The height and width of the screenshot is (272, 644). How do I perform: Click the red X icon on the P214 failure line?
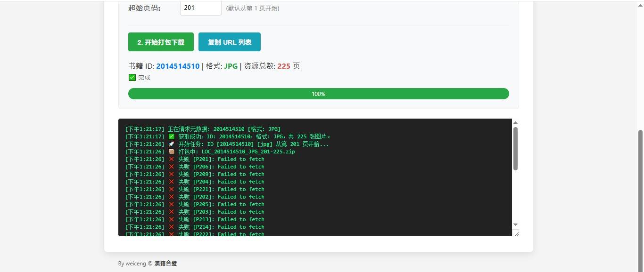(x=171, y=227)
